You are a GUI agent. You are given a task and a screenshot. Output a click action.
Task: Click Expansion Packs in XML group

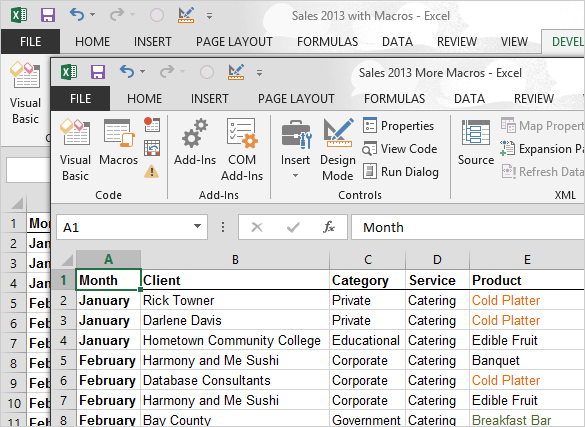click(542, 149)
